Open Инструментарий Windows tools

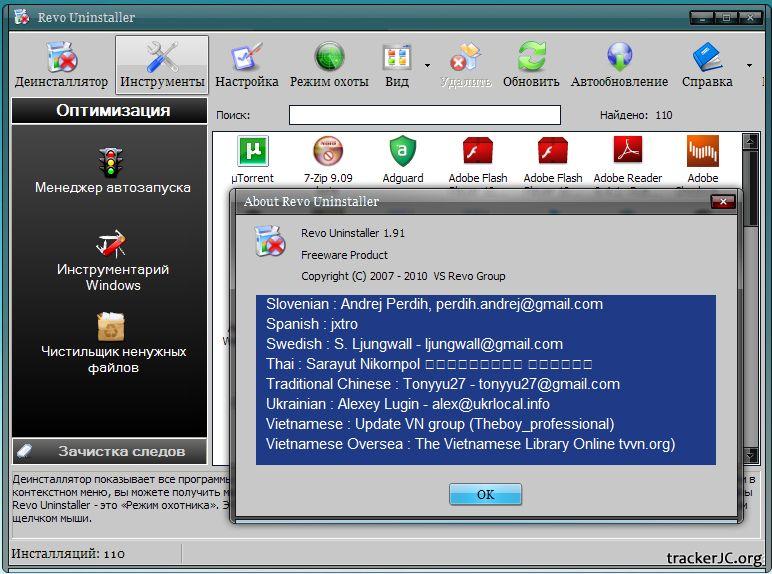pyautogui.click(x=111, y=244)
